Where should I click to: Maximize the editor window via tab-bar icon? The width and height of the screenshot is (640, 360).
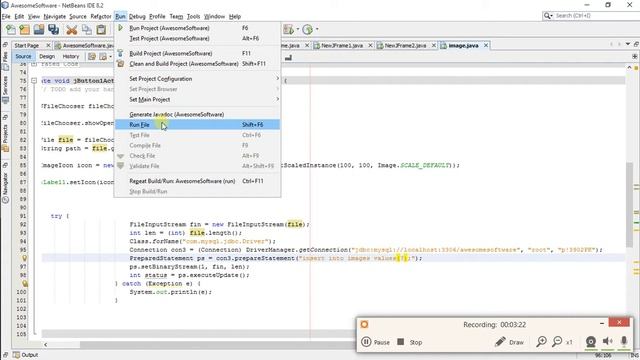click(x=636, y=44)
